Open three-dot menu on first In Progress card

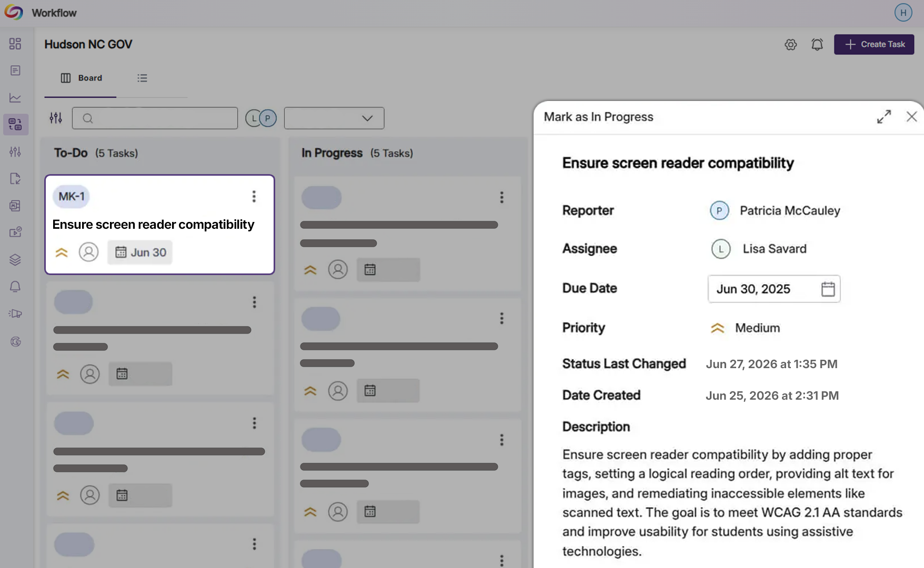pos(501,197)
